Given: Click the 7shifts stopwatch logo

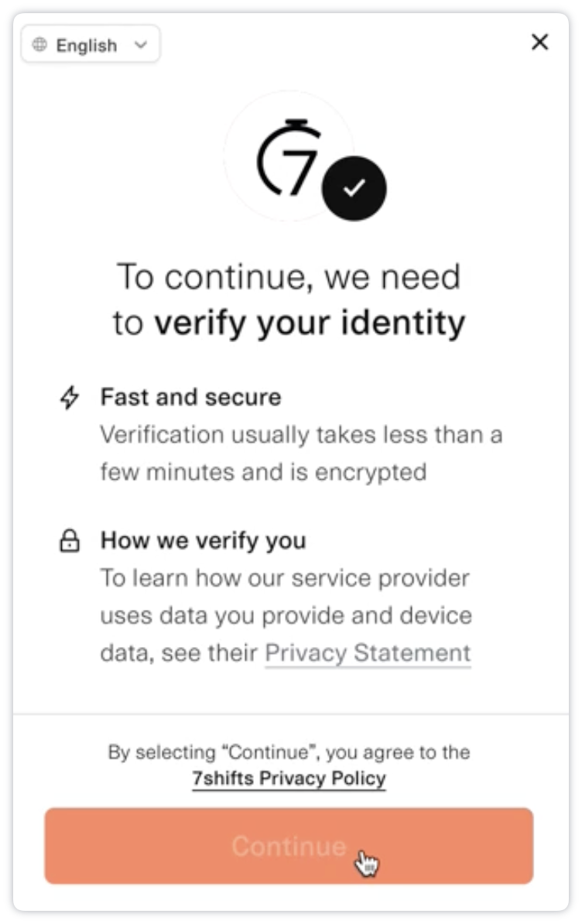Looking at the screenshot, I should 289,158.
